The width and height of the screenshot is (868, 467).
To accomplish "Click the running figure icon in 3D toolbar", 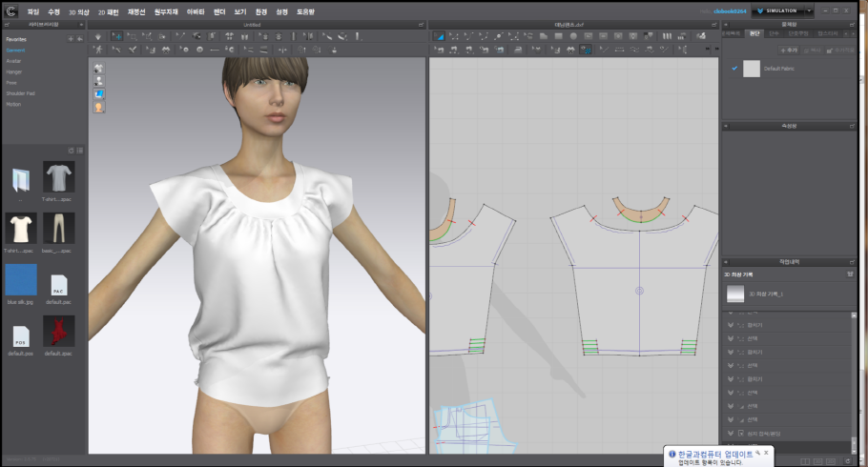I will pos(98,50).
